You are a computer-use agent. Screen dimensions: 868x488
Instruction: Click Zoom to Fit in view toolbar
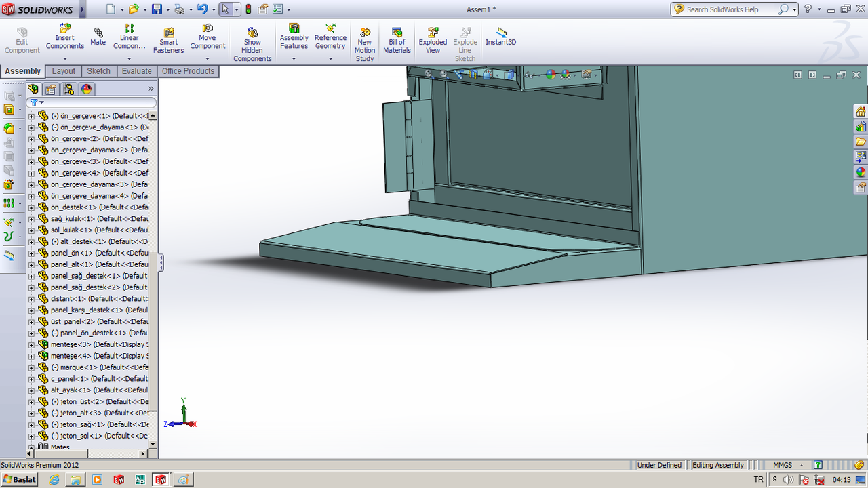(x=429, y=74)
